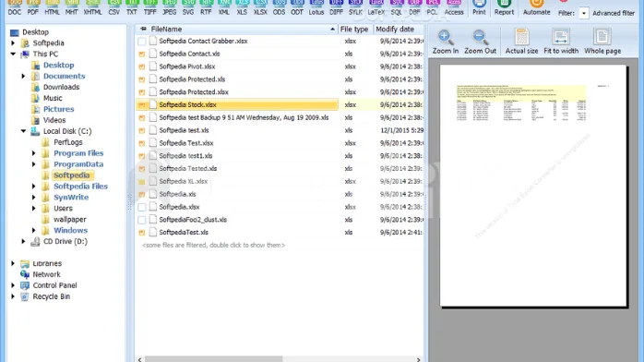The height and width of the screenshot is (362, 644).
Task: Expand the ProgramData folder
Action: tap(34, 164)
